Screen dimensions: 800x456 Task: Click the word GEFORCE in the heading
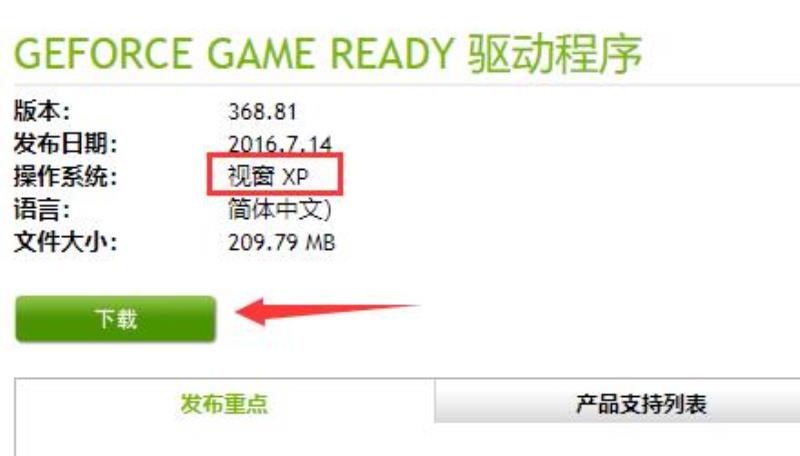(x=103, y=54)
